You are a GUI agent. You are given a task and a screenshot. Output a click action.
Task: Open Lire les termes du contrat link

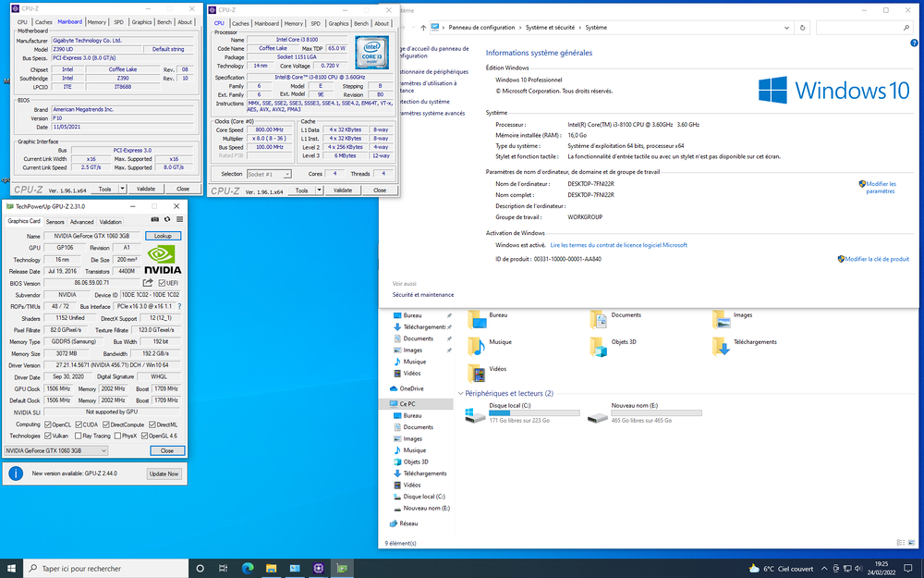click(x=619, y=245)
